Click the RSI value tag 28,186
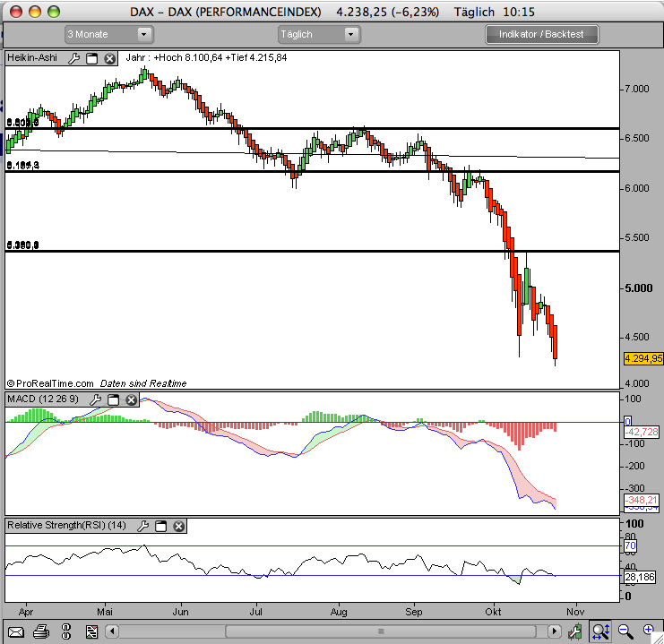The image size is (664, 644). pos(640,577)
